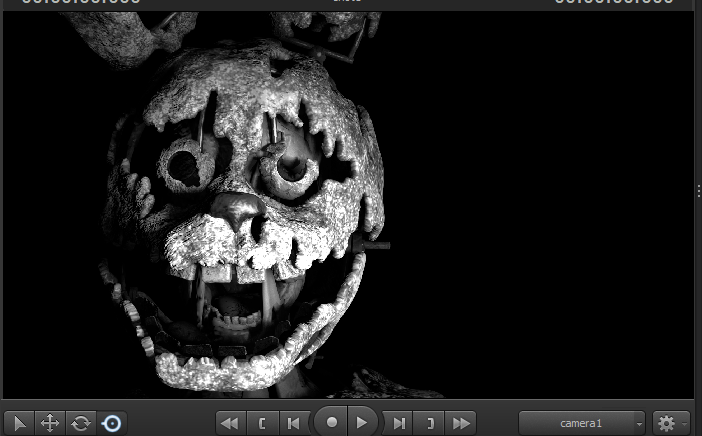702x436 pixels.
Task: Expand the small arrow beside the gear
Action: point(685,423)
